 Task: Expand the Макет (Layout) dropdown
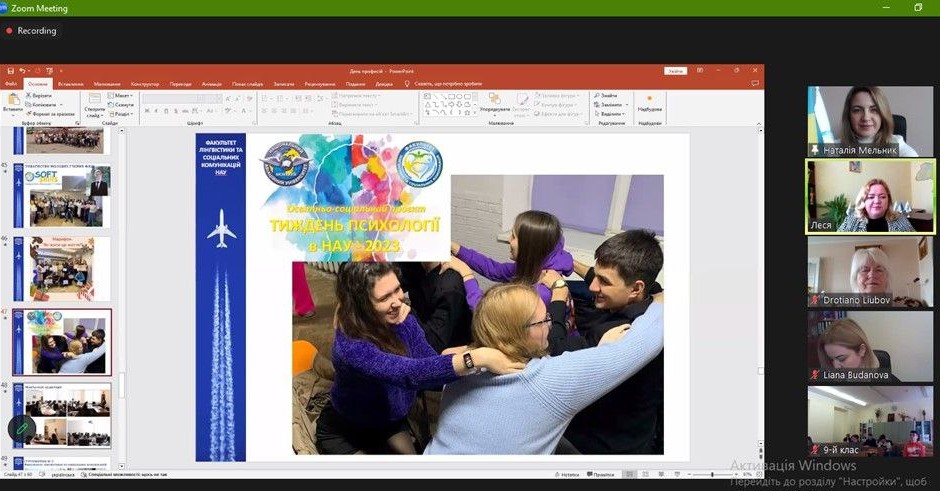[124, 96]
